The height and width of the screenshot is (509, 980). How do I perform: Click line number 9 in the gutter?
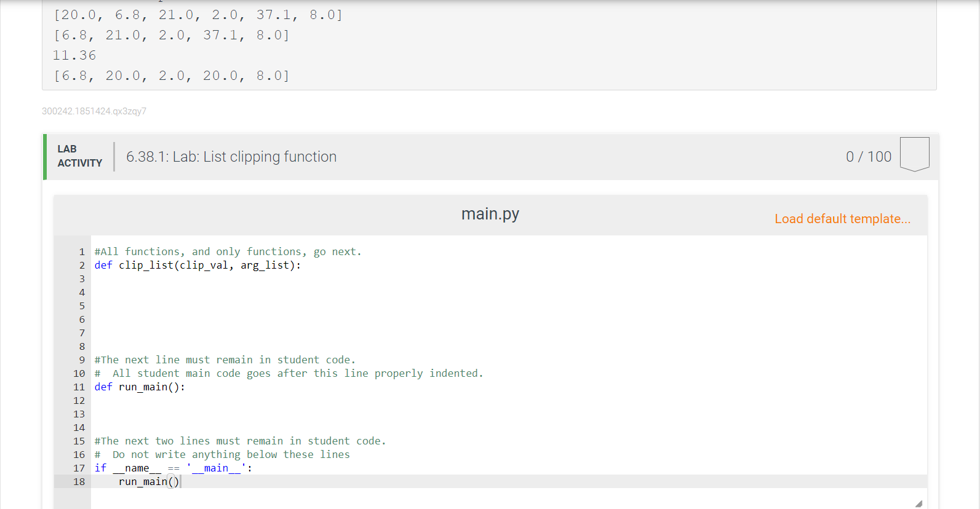[82, 360]
